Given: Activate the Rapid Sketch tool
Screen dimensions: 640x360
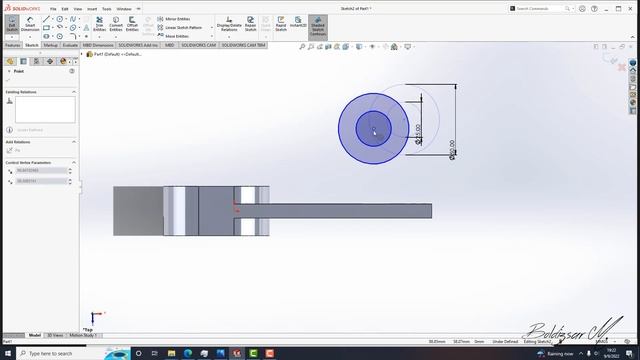Looking at the screenshot, I should pyautogui.click(x=281, y=24).
